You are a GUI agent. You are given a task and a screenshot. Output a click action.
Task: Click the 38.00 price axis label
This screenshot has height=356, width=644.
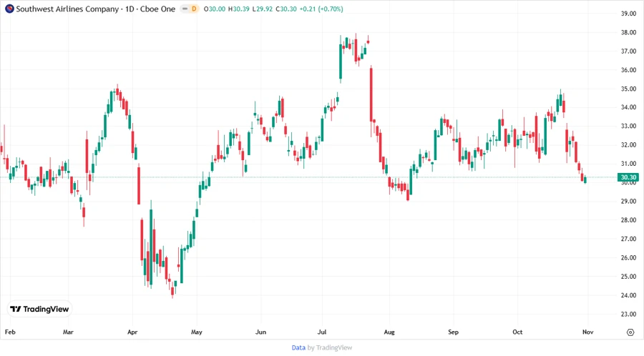point(628,32)
